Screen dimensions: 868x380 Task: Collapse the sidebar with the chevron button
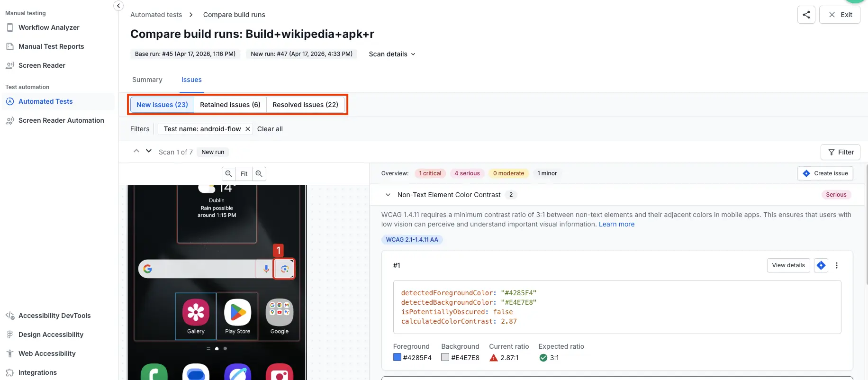118,6
